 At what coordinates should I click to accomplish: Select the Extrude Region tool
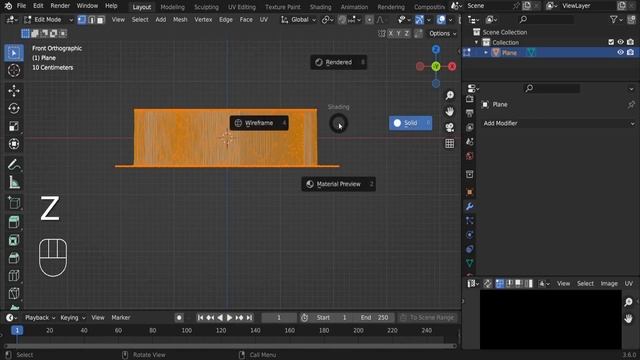click(14, 222)
